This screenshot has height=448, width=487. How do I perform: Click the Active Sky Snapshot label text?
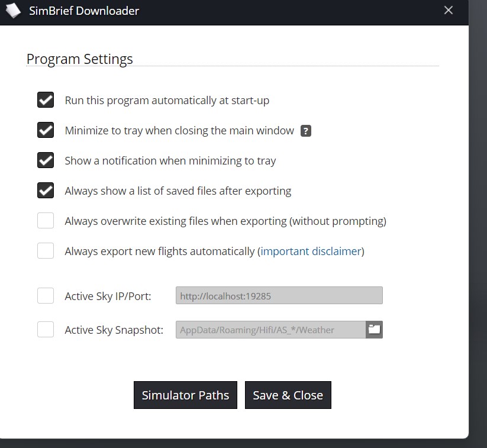click(x=114, y=330)
